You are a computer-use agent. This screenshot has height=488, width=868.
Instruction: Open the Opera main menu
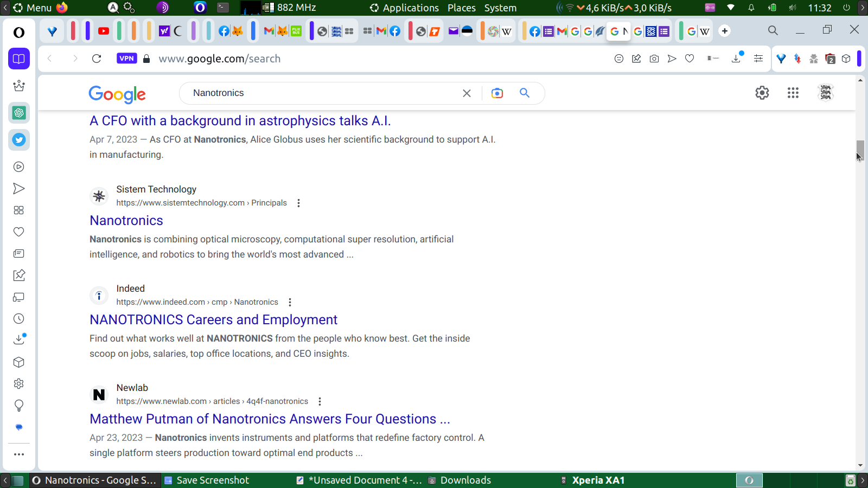(19, 33)
